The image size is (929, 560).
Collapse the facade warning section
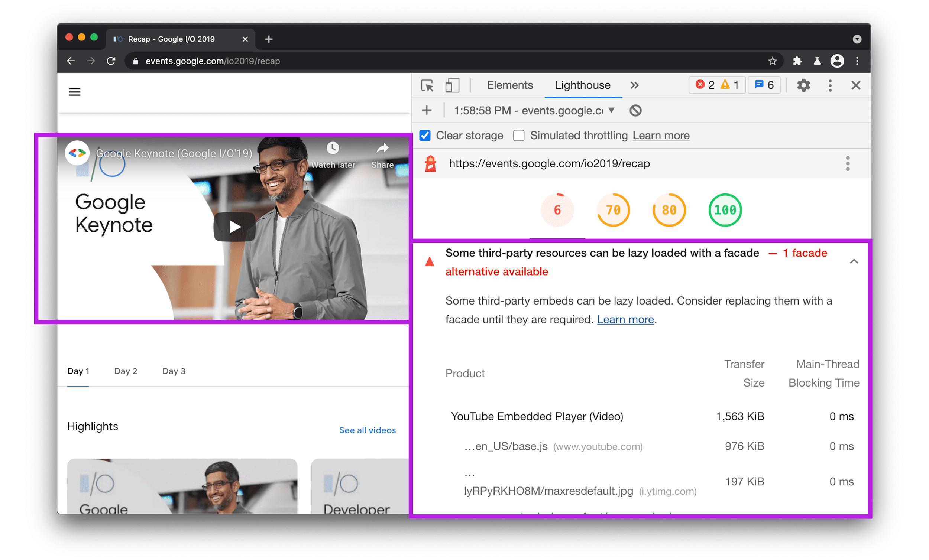click(854, 261)
